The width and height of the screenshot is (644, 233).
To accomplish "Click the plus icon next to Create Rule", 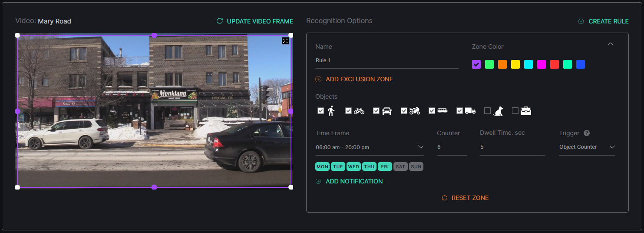I will (x=581, y=21).
